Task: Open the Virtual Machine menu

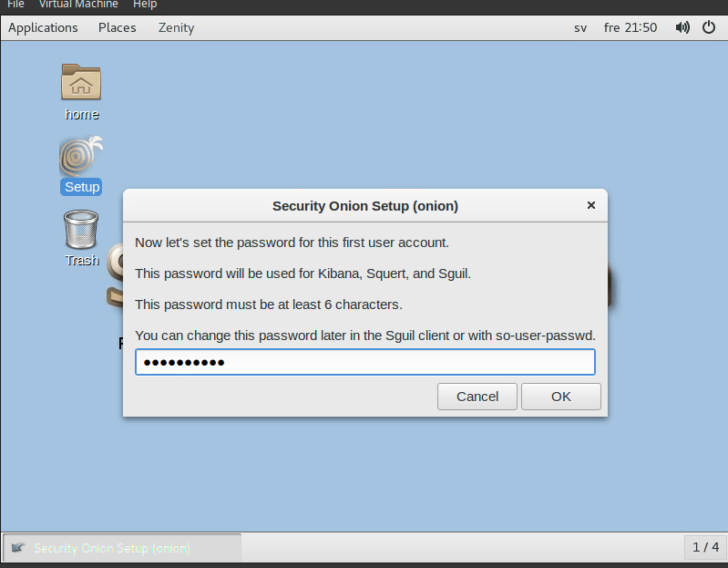Action: tap(78, 5)
